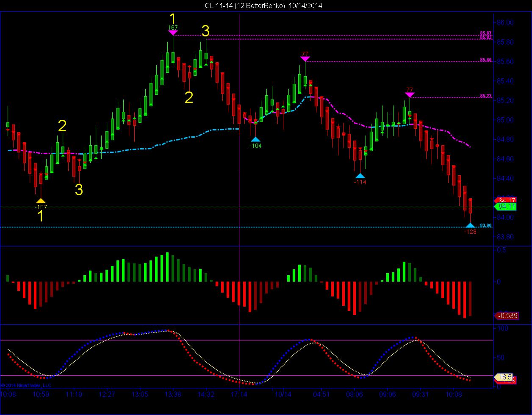This screenshot has width=532, height=415.
Task: Click the 86.00 price axis label
Action: coord(506,22)
